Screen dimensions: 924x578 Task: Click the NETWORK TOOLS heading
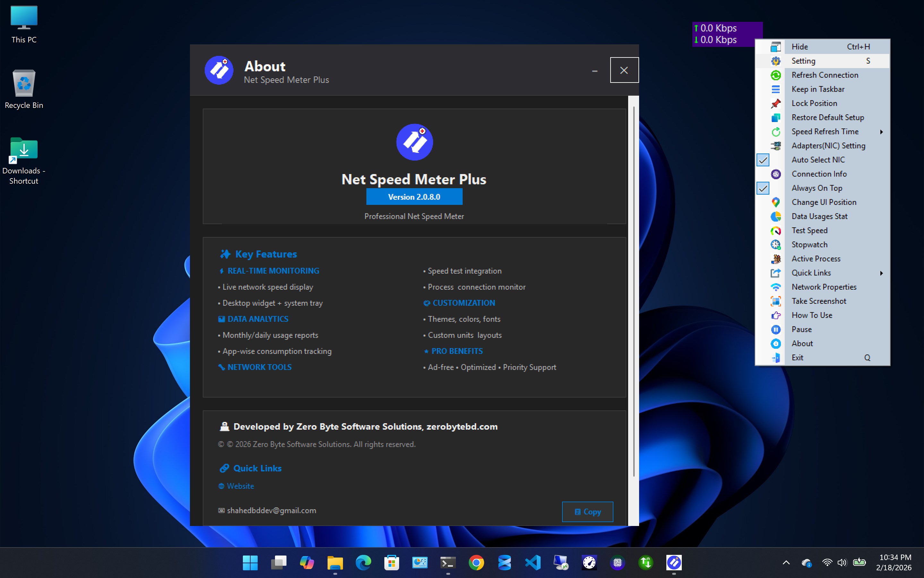(x=259, y=367)
